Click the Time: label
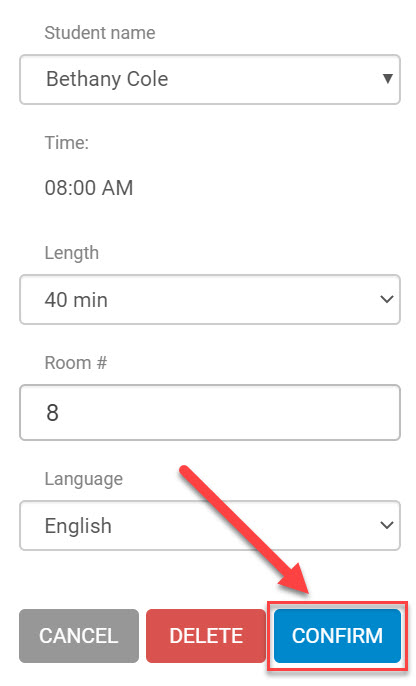416x686 pixels. [x=66, y=143]
